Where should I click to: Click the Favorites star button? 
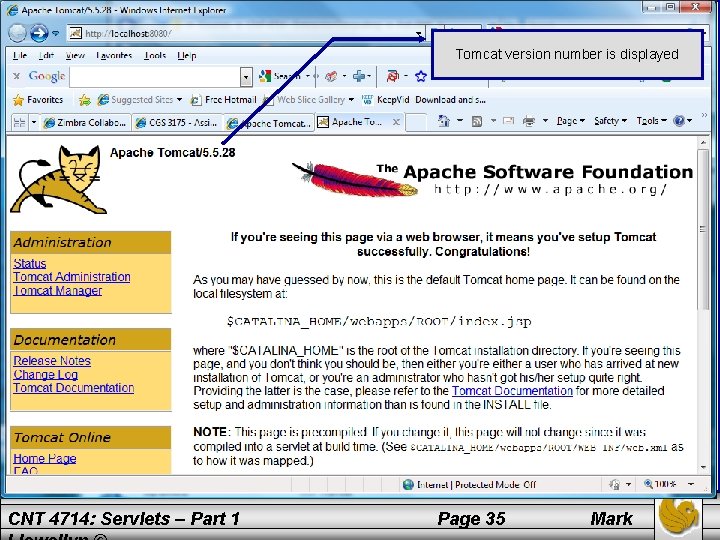click(38, 100)
